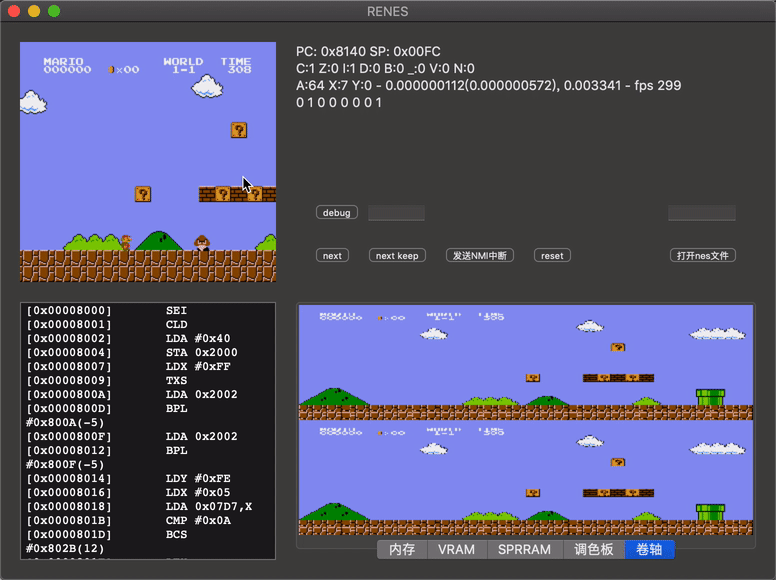Click the topmost question block in game
776x580 pixels.
coord(239,130)
